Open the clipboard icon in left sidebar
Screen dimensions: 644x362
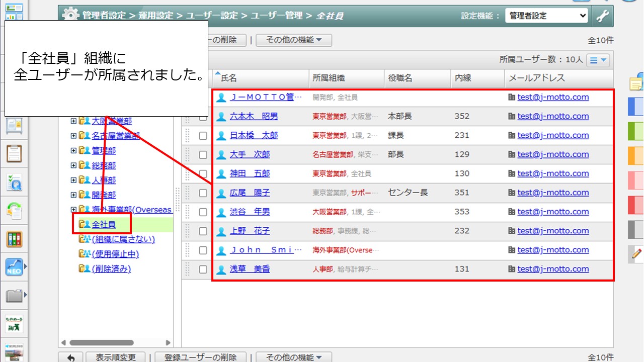pyautogui.click(x=14, y=153)
